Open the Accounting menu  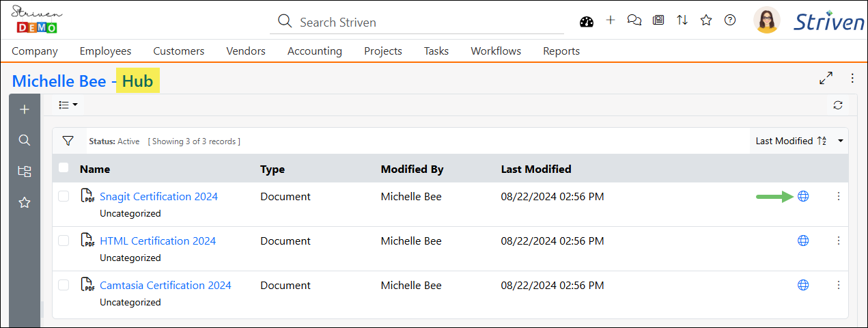(x=315, y=51)
